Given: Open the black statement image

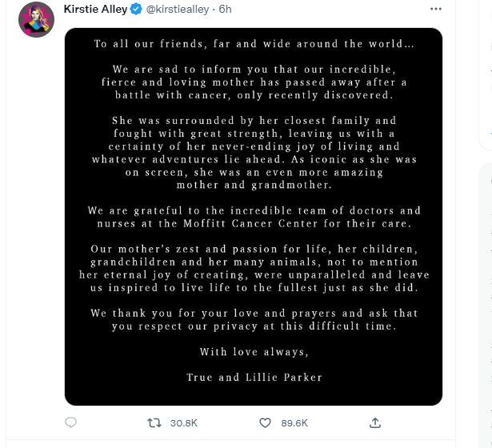Looking at the screenshot, I should (x=253, y=216).
